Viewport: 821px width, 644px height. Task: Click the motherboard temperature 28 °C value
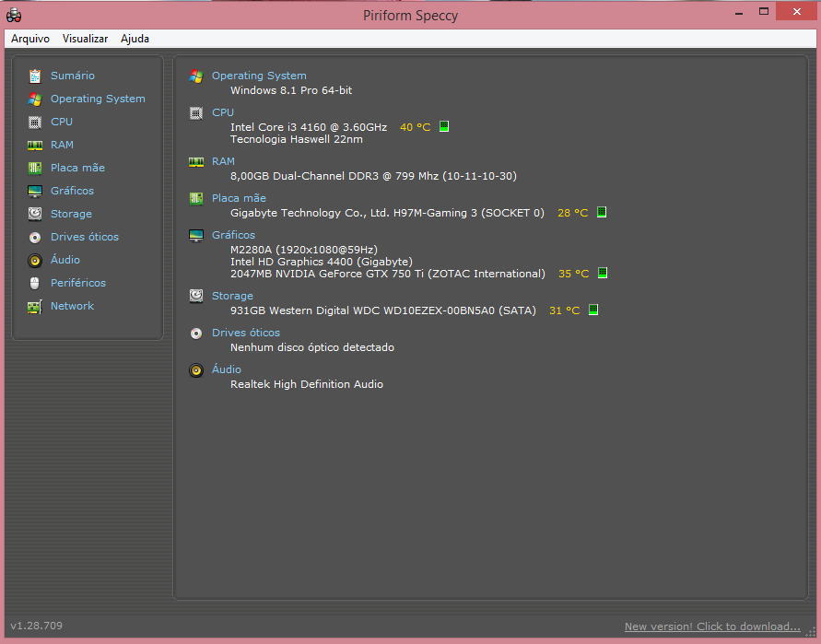click(573, 213)
